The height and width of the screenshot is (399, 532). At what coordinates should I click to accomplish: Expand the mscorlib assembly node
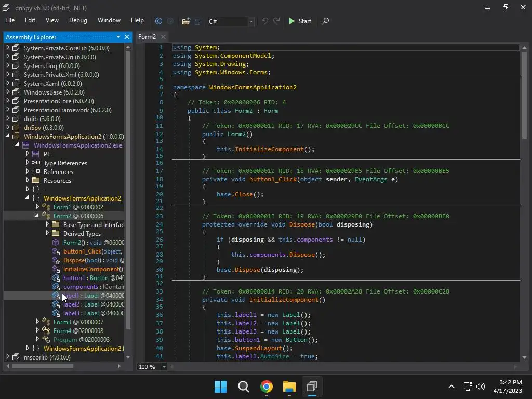pos(8,357)
